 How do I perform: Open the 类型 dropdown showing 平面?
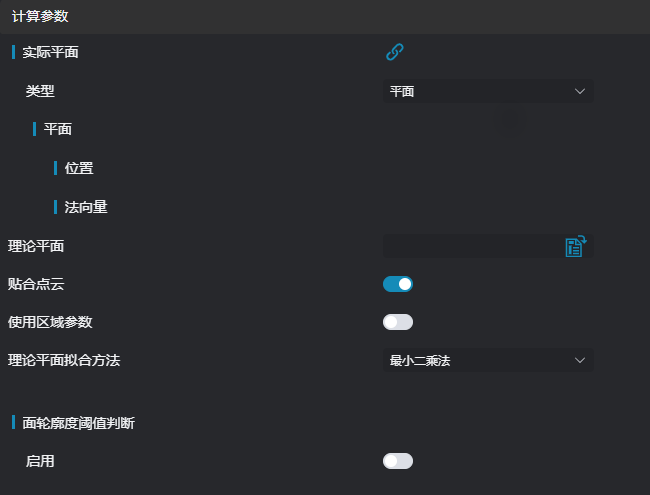(x=488, y=91)
